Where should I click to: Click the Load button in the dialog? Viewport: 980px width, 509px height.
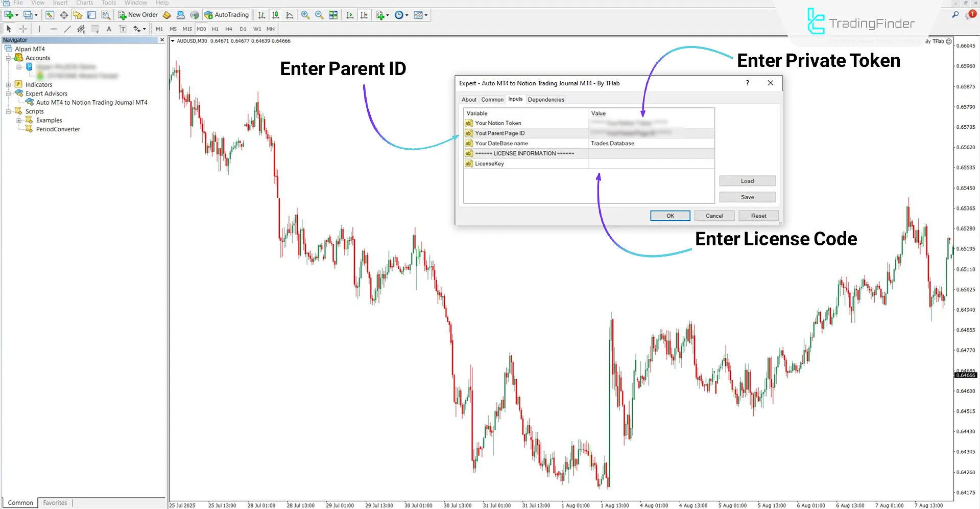point(747,180)
